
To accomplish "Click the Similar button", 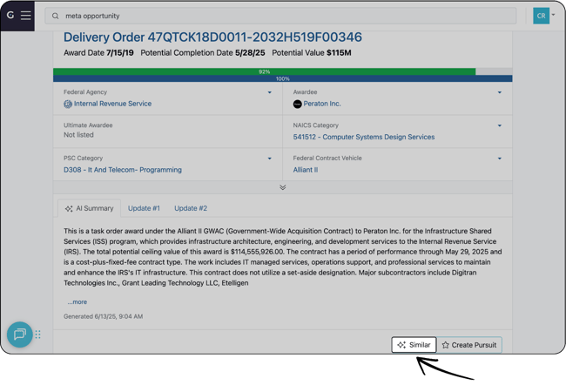I will point(414,345).
